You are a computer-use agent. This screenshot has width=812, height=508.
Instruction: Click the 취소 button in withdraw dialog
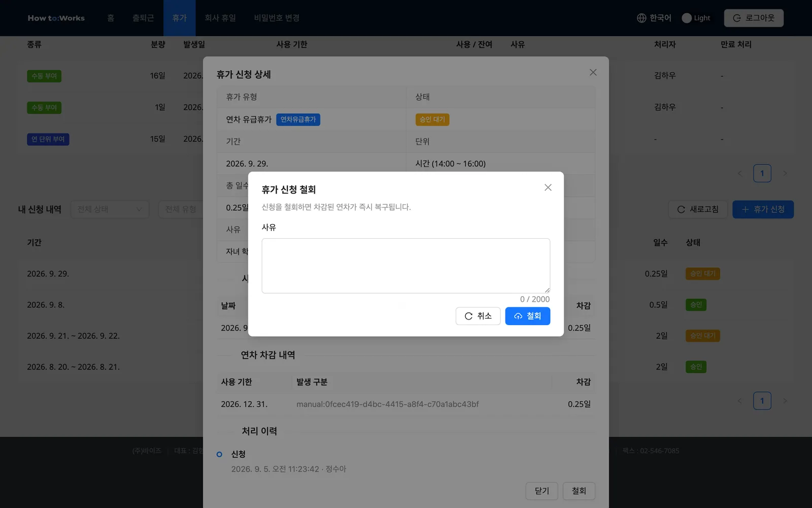point(478,316)
